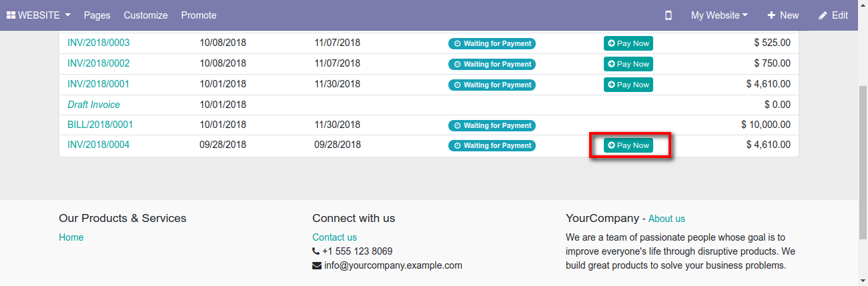This screenshot has height=286, width=868.
Task: Click the plus icon beside New
Action: pos(771,15)
